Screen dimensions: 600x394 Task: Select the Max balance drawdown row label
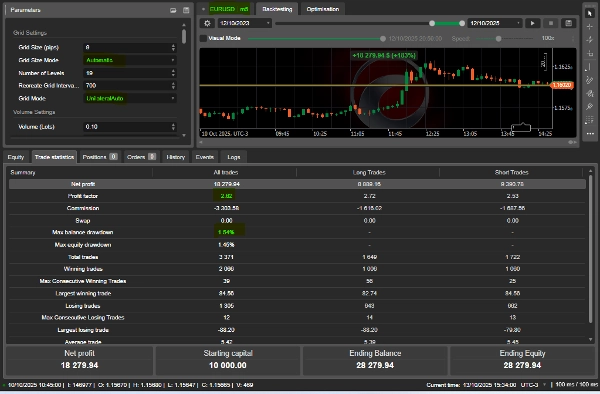83,232
